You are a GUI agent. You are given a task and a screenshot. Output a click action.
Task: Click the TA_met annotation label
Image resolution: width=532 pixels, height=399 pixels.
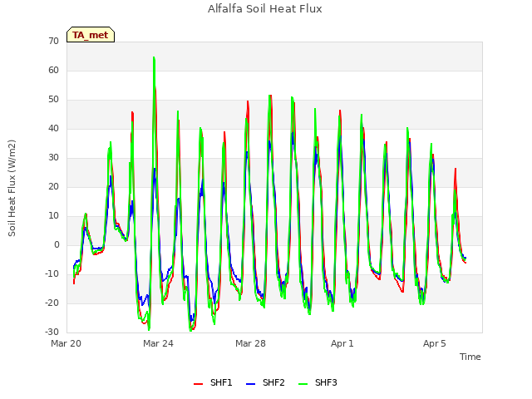pyautogui.click(x=91, y=35)
